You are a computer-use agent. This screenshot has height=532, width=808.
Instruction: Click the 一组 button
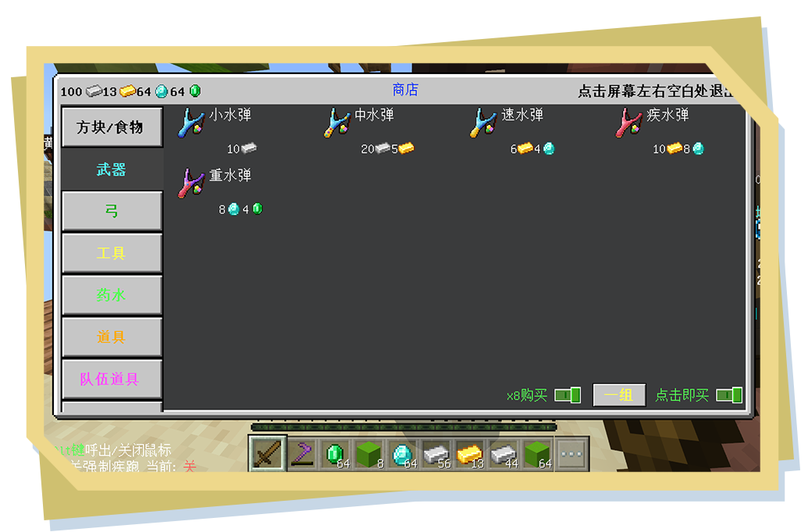pyautogui.click(x=619, y=395)
